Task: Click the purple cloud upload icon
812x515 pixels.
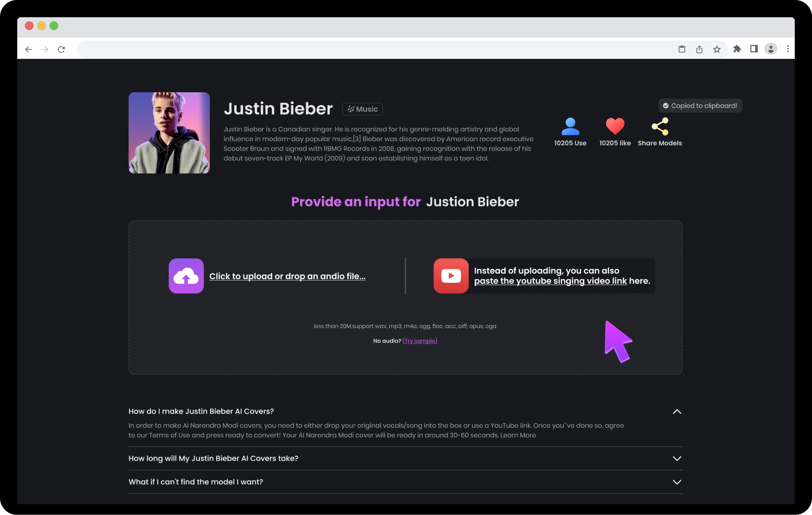Action: click(186, 276)
